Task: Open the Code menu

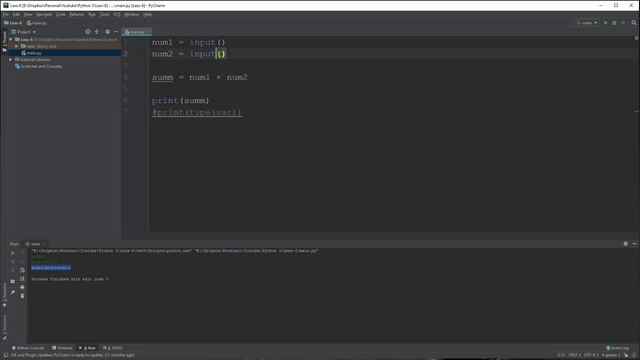Action: pos(61,14)
